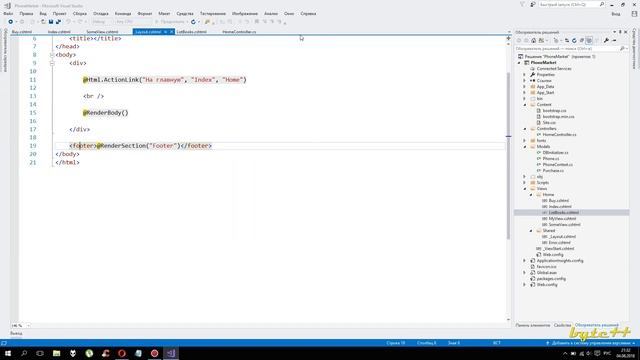
Task: Close the _Layout.cshtml editor tab
Action: (171, 31)
